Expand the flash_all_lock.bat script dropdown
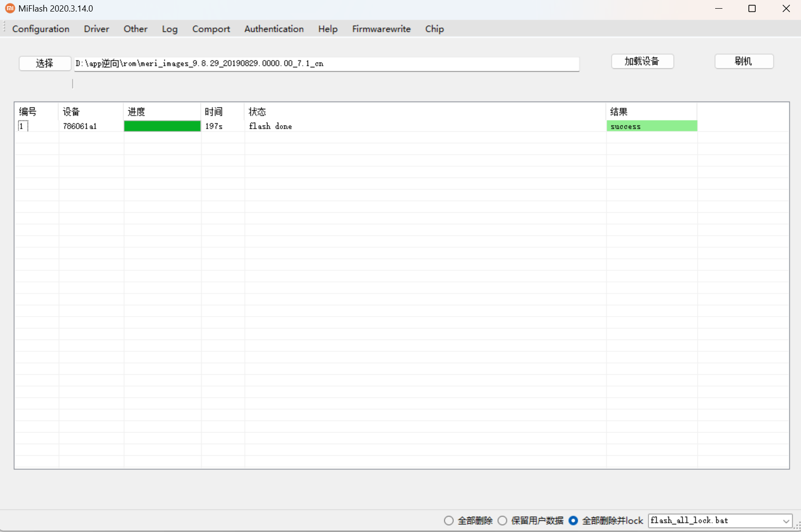This screenshot has height=532, width=801. (x=786, y=521)
